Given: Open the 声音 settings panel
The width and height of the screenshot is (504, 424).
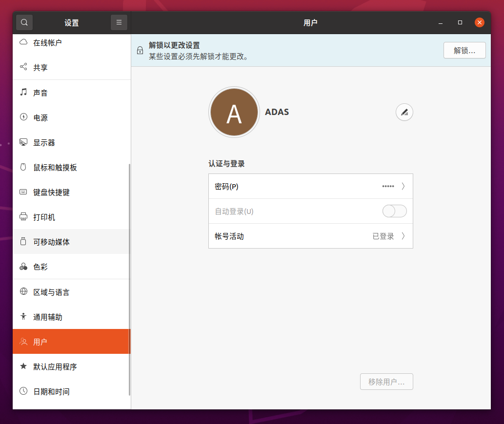Looking at the screenshot, I should 72,93.
